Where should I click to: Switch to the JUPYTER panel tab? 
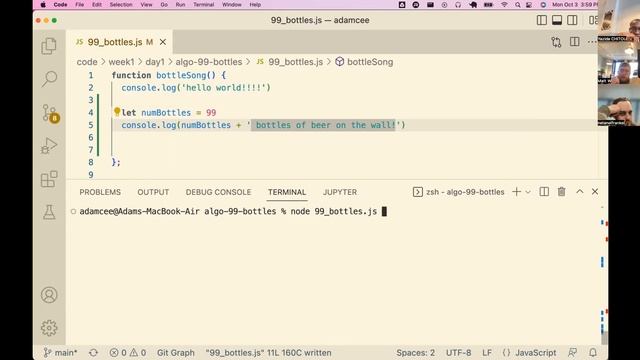pyautogui.click(x=340, y=192)
